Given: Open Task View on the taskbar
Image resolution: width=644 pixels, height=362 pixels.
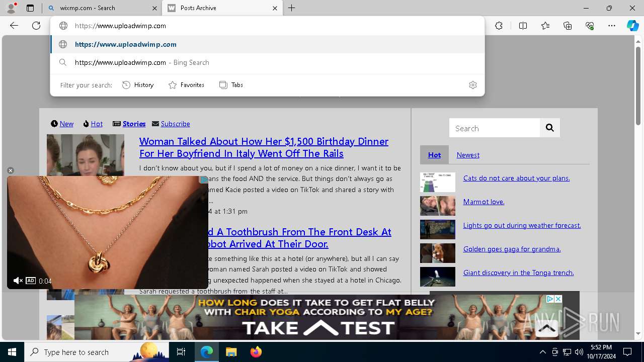Looking at the screenshot, I should point(181,352).
